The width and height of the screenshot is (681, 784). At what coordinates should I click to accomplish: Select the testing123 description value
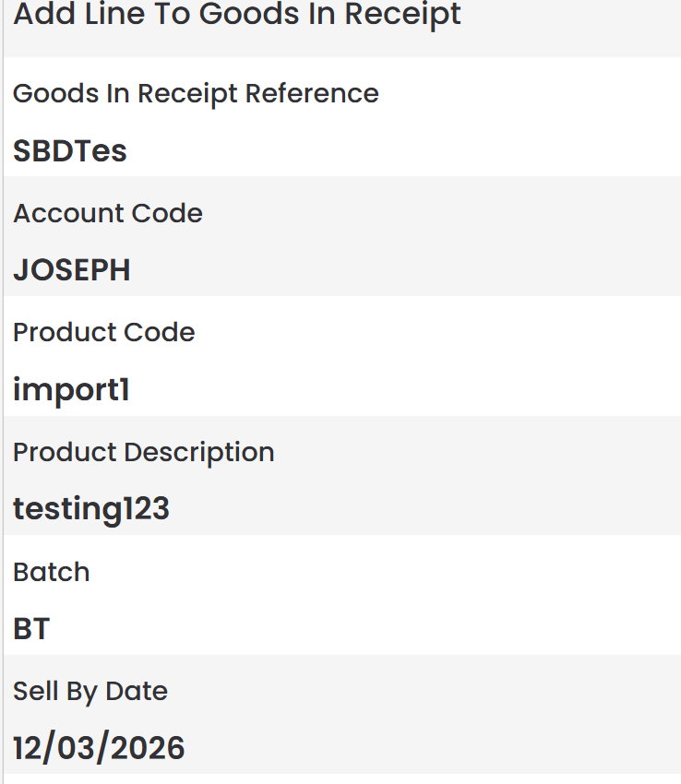tap(91, 509)
